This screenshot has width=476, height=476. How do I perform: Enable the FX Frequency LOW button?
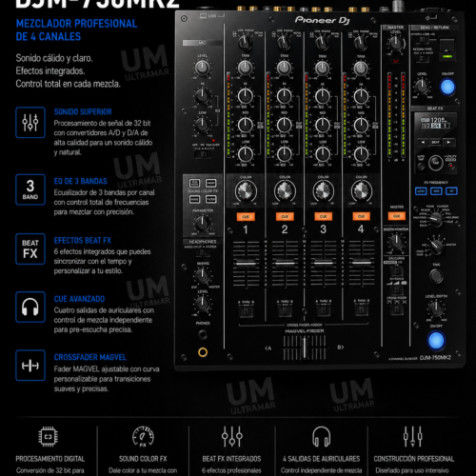click(x=421, y=191)
